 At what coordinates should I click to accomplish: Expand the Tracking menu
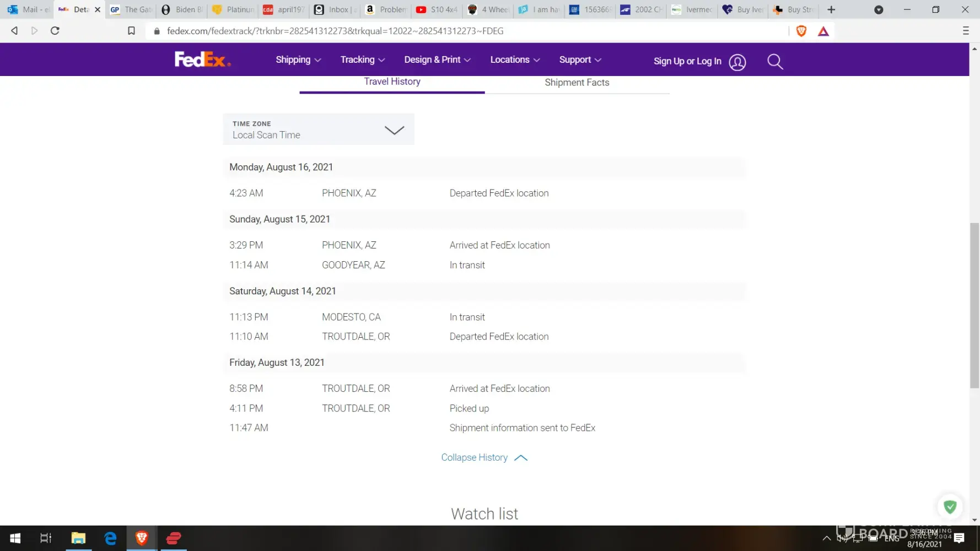[363, 60]
